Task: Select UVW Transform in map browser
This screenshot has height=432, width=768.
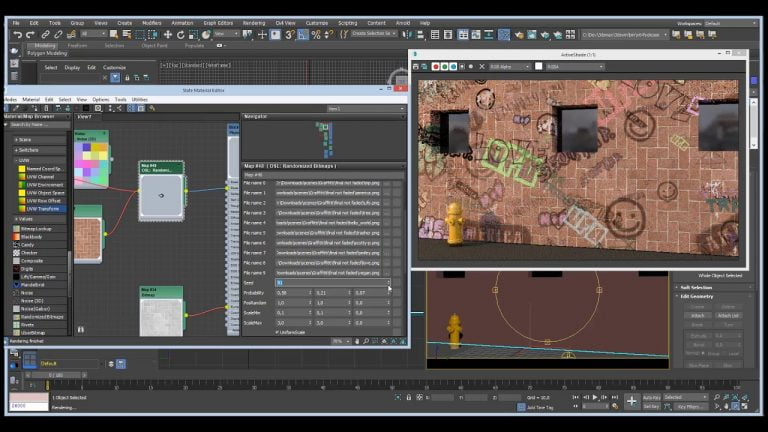Action: 43,209
